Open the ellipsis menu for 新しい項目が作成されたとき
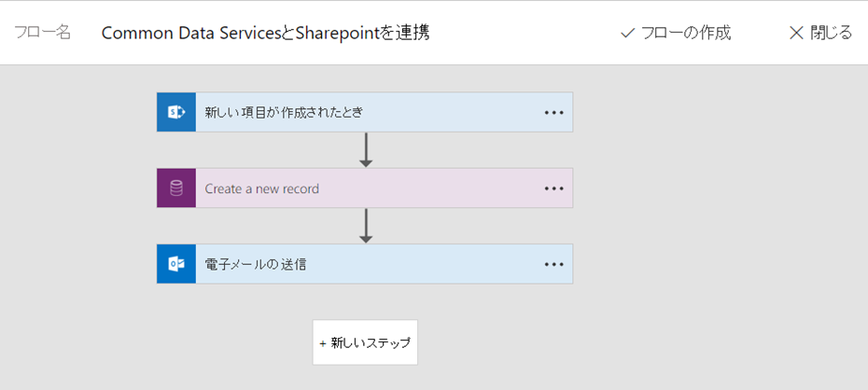 point(553,112)
